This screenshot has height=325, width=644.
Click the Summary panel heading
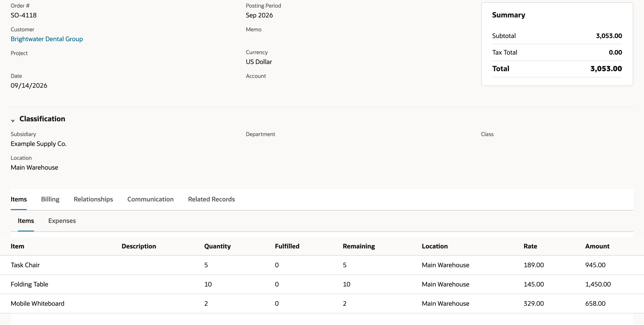[508, 15]
